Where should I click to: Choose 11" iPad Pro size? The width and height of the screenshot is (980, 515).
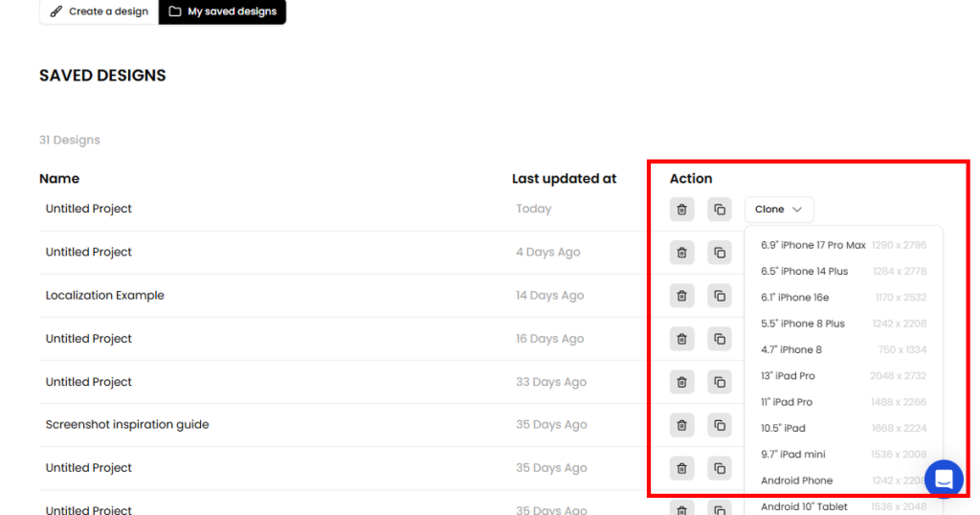(843, 402)
